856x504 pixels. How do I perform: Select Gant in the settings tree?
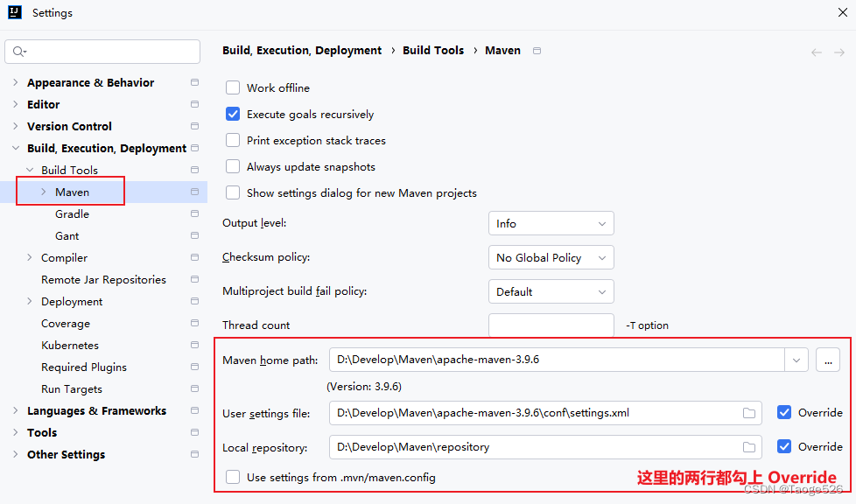(x=67, y=236)
